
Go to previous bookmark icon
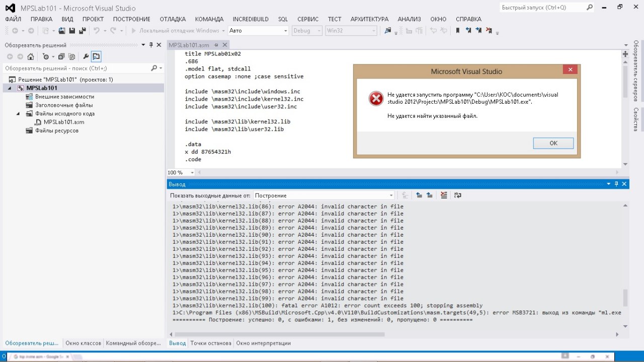[x=468, y=31]
